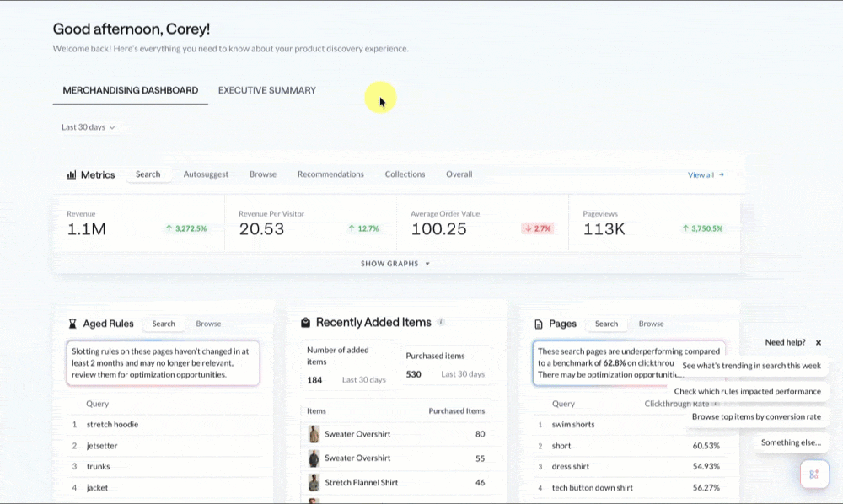
Task: Switch to the Executive Summary tab
Action: 267,90
